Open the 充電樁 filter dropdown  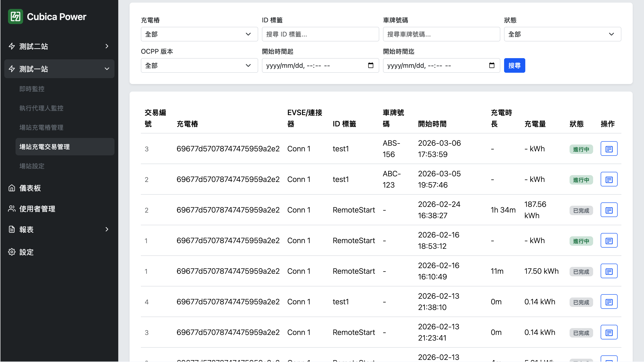pos(199,34)
